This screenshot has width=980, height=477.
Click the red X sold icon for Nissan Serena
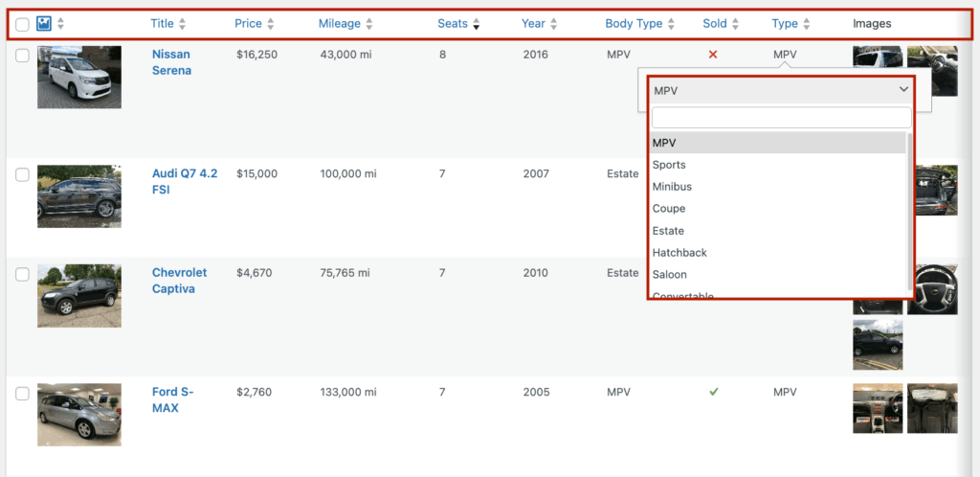(712, 55)
